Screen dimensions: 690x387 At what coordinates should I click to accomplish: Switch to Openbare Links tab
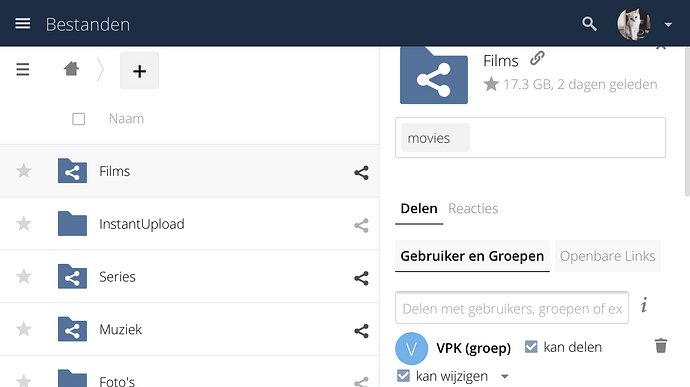(x=607, y=256)
